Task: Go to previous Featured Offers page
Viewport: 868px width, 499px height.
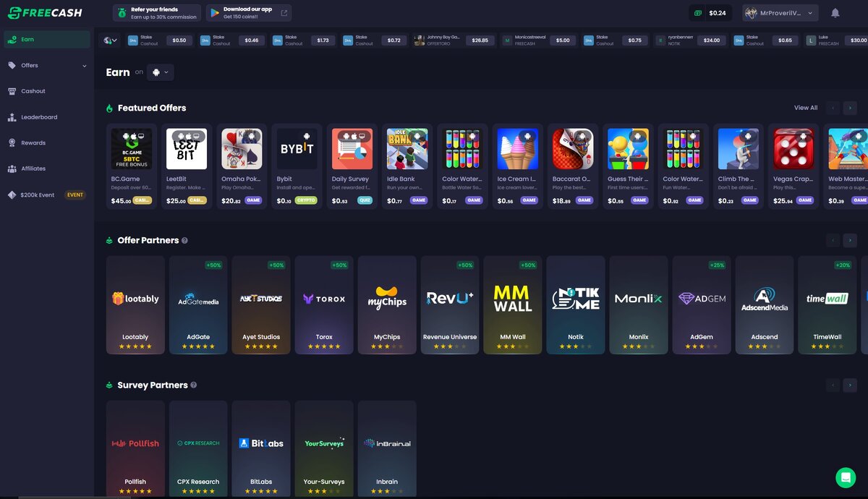Action: pos(833,108)
